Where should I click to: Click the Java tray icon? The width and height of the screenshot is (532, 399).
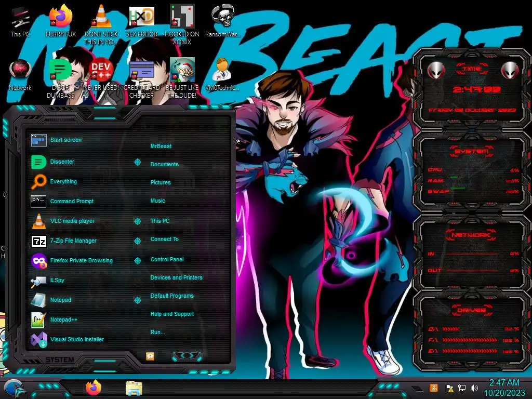click(x=434, y=388)
